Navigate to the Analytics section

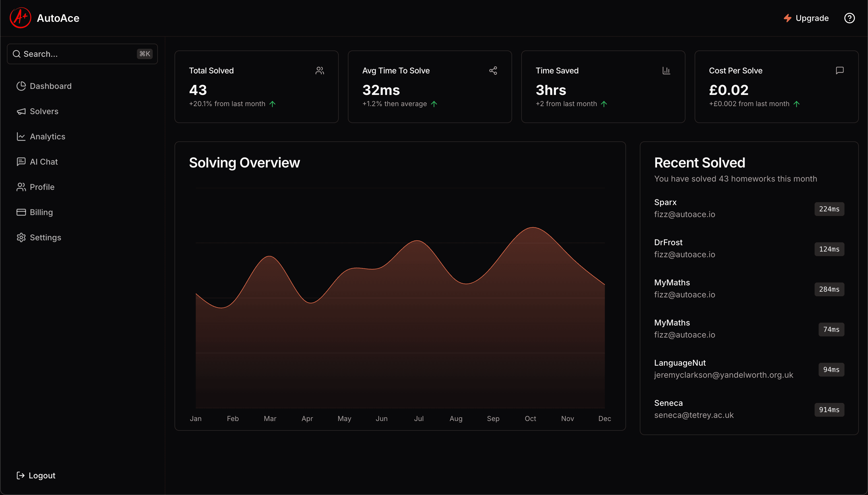tap(48, 136)
